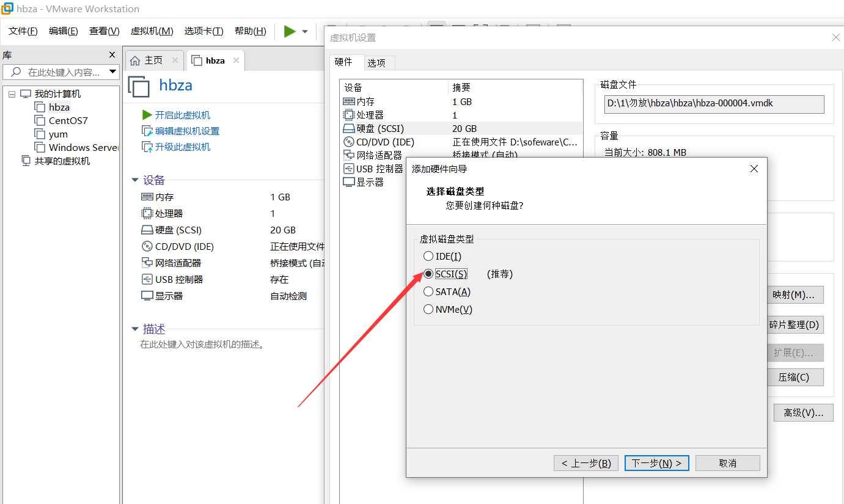
Task: Click the display icon in 虚拟机设置 list
Action: click(x=349, y=182)
